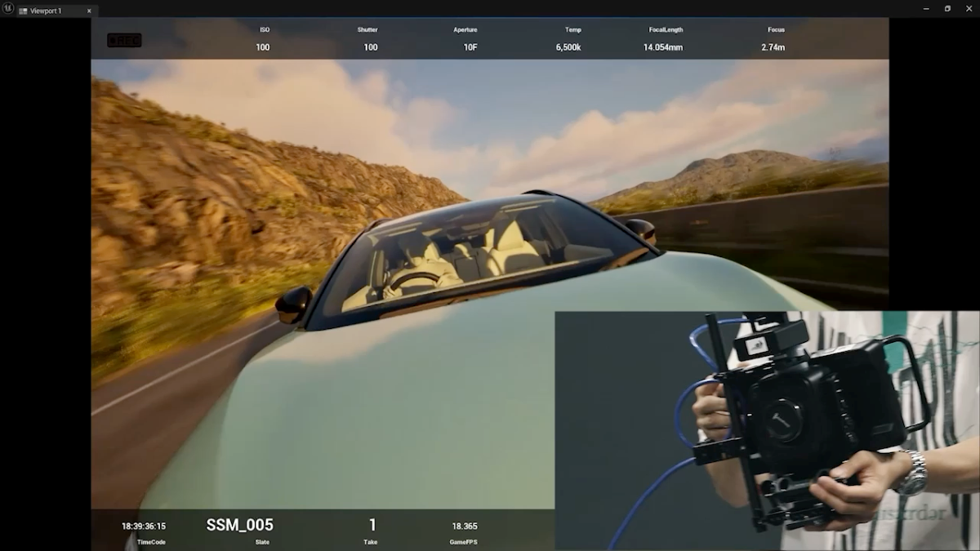The image size is (980, 551).
Task: Click the GameFPS 18.365 readout
Action: [x=465, y=527]
